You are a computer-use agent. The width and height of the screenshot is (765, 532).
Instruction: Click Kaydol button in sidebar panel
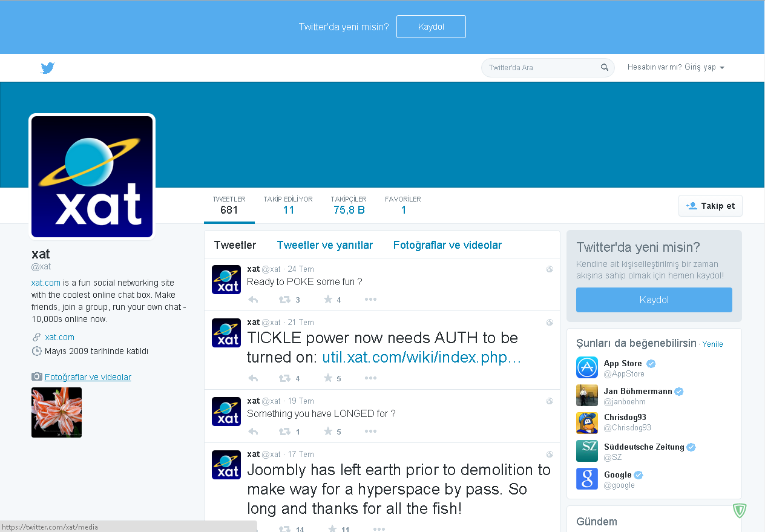point(654,300)
